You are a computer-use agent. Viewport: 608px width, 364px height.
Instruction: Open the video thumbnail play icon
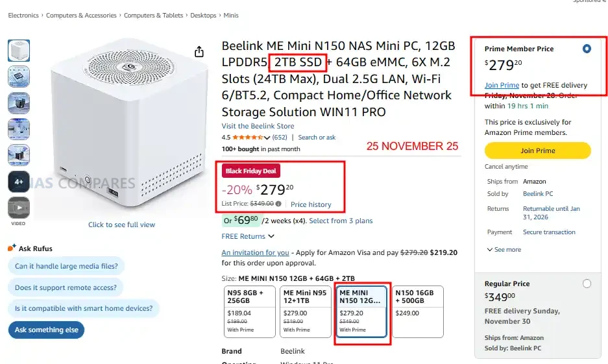18,208
